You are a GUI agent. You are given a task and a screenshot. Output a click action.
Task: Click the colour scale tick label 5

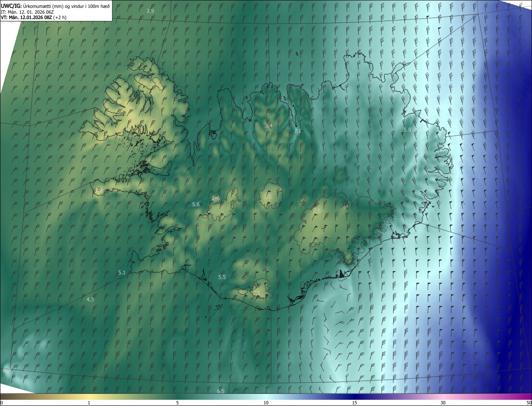[177, 403]
